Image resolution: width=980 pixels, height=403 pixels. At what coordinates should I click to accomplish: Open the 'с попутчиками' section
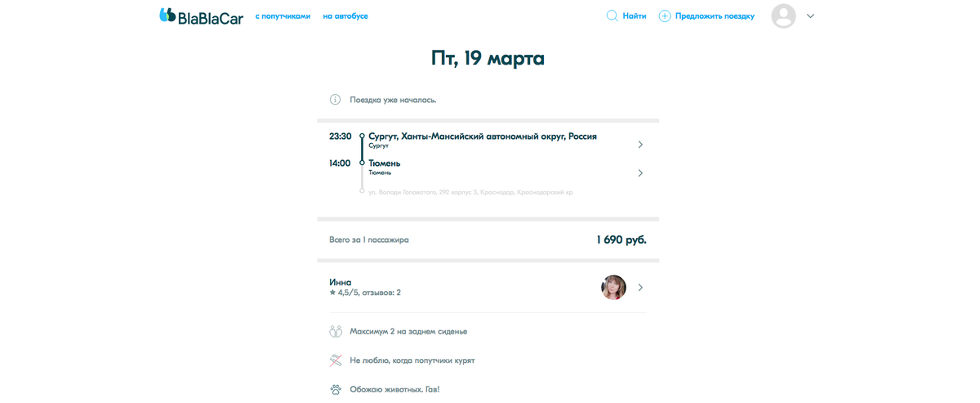point(283,16)
